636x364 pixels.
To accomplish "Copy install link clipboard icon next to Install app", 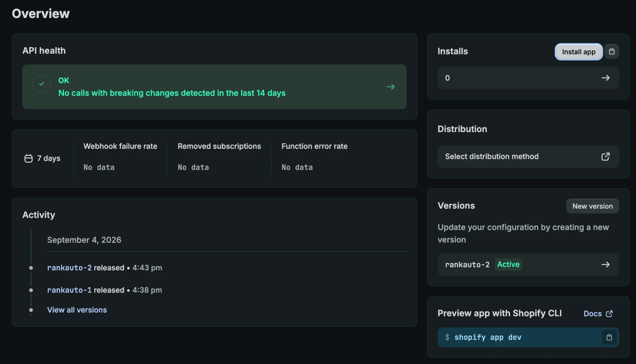I will (612, 52).
